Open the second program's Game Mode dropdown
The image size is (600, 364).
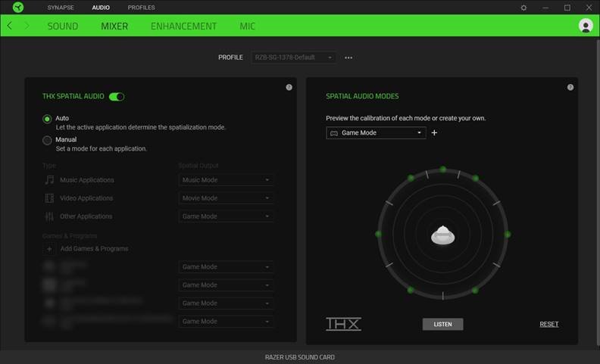227,285
